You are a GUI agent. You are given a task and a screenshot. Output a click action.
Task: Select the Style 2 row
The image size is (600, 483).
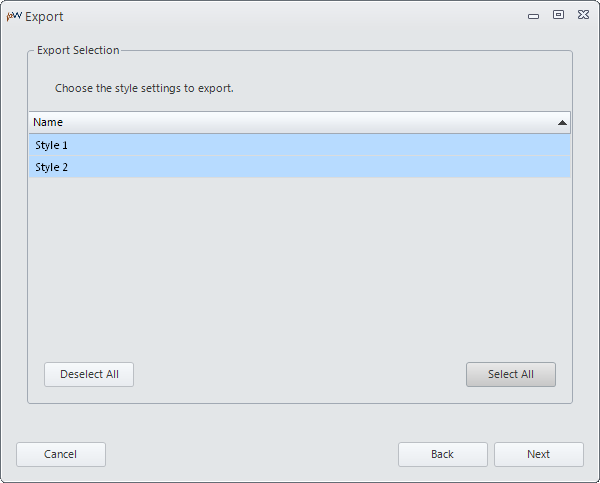pyautogui.click(x=299, y=167)
